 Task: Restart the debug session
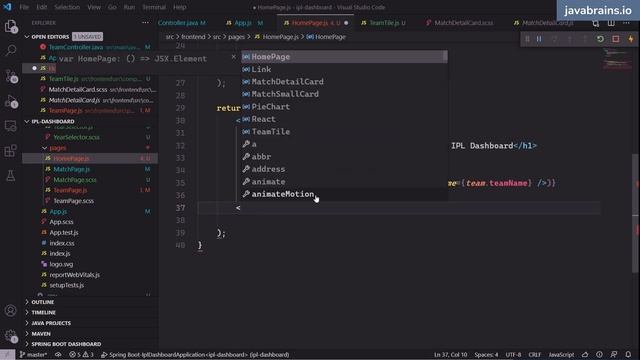[600, 39]
